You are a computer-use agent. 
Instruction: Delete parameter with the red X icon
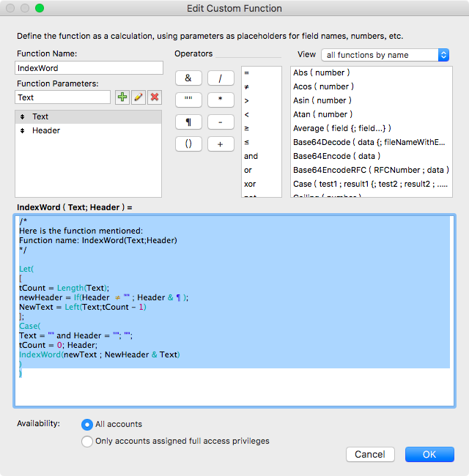(155, 97)
